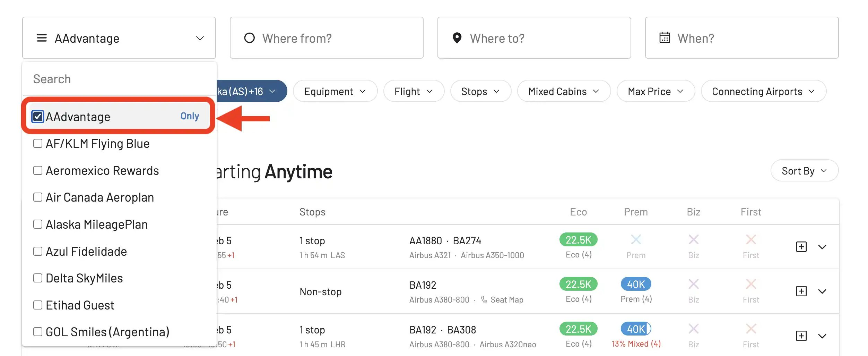
Task: Select 40K Prem fare for BA192 non-stop
Action: (x=636, y=284)
